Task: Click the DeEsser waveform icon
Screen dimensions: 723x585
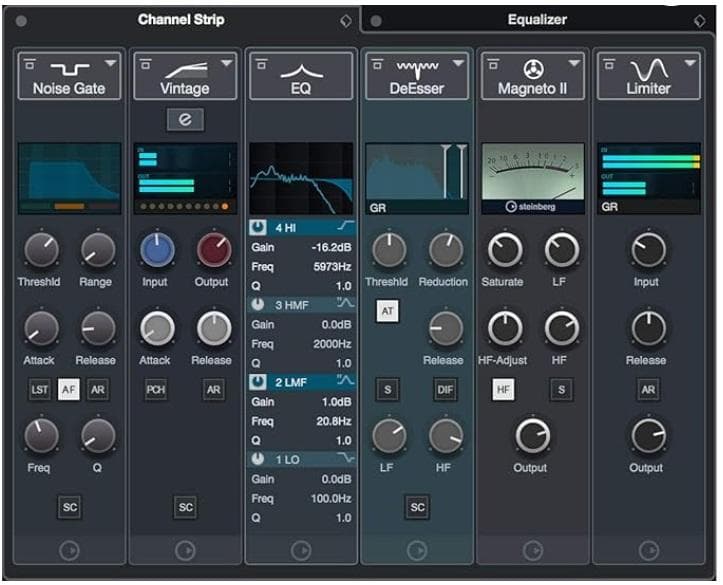Action: click(x=417, y=69)
